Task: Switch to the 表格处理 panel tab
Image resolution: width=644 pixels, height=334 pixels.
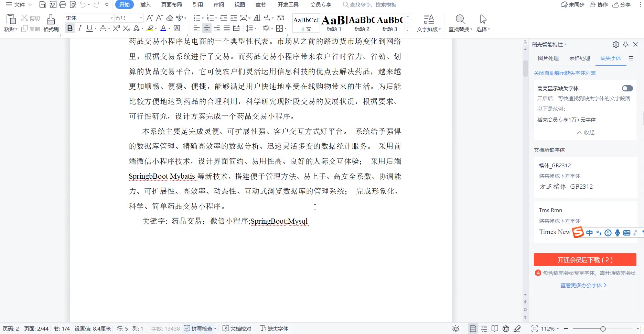Action: tap(580, 58)
